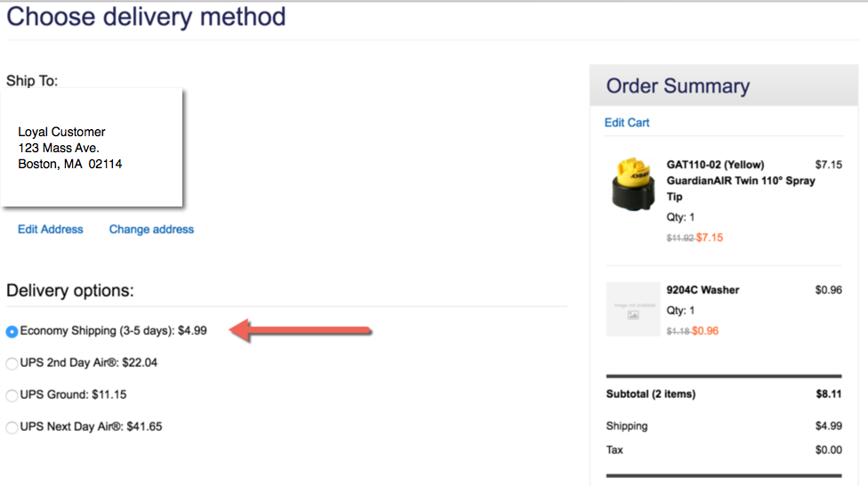Click the Delivery options heading
Image resolution: width=868 pixels, height=486 pixels.
click(x=70, y=290)
